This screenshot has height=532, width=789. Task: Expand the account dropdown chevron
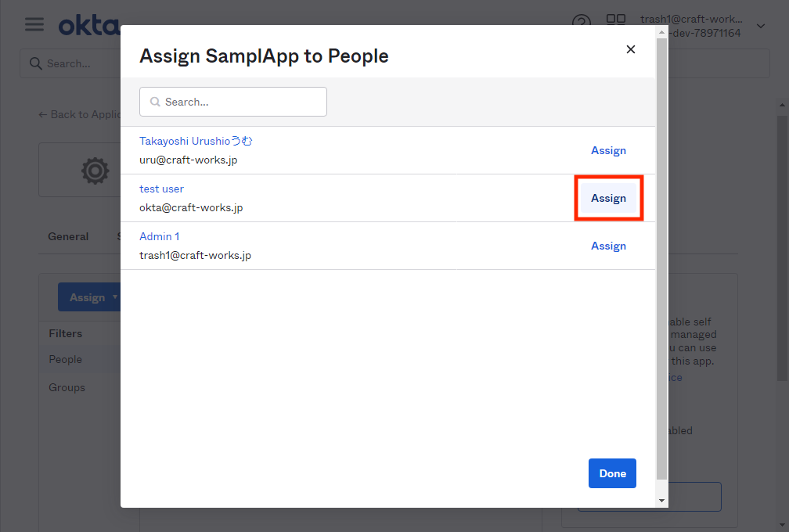click(x=761, y=26)
